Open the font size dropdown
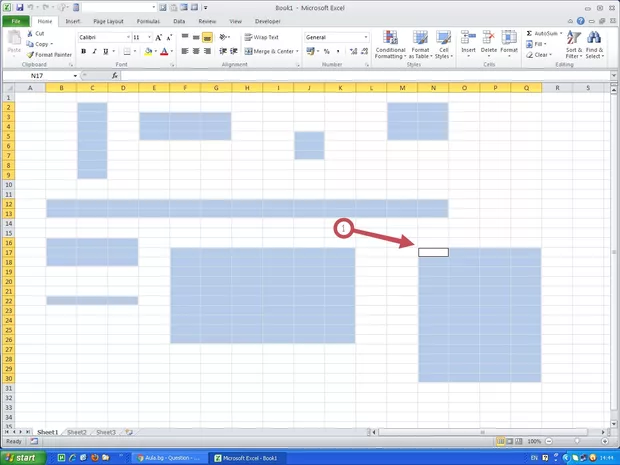620x465 pixels. pos(149,37)
